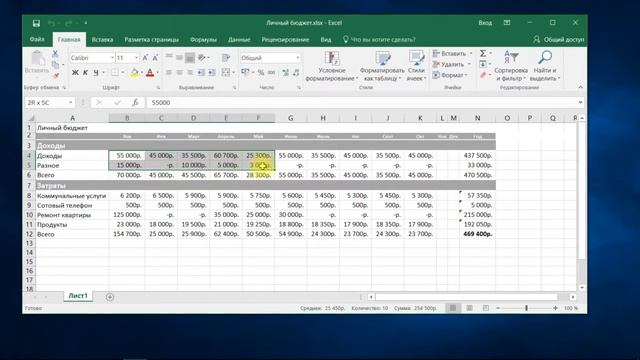Click the AutoSum sigma icon
Screen dimensions: 640x360
(483, 53)
